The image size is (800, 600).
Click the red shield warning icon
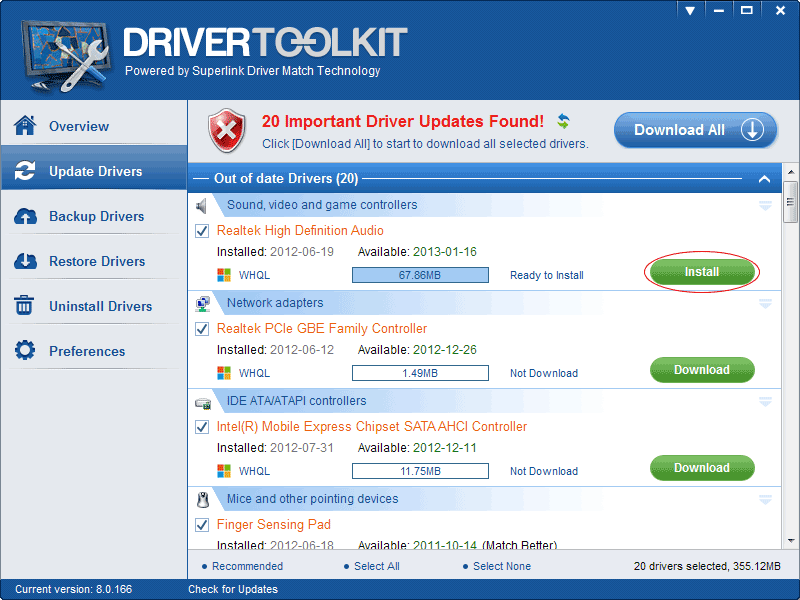pos(227,131)
